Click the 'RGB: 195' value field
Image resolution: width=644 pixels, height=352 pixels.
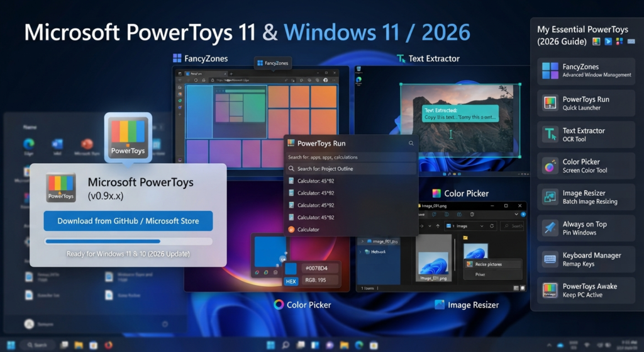click(x=320, y=280)
